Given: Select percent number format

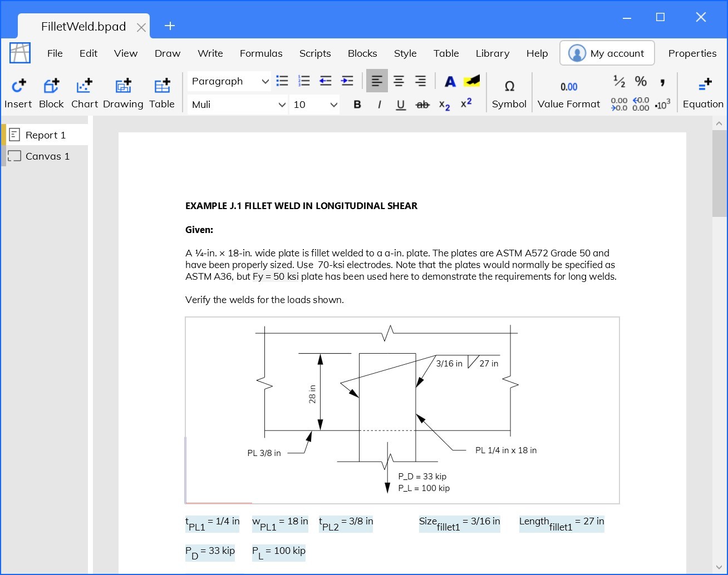Looking at the screenshot, I should coord(641,81).
